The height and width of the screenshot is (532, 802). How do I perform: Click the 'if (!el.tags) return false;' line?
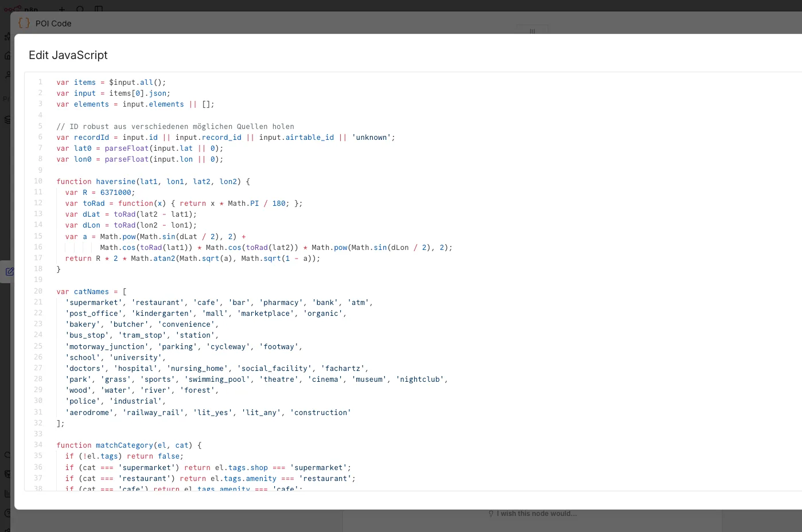[124, 456]
